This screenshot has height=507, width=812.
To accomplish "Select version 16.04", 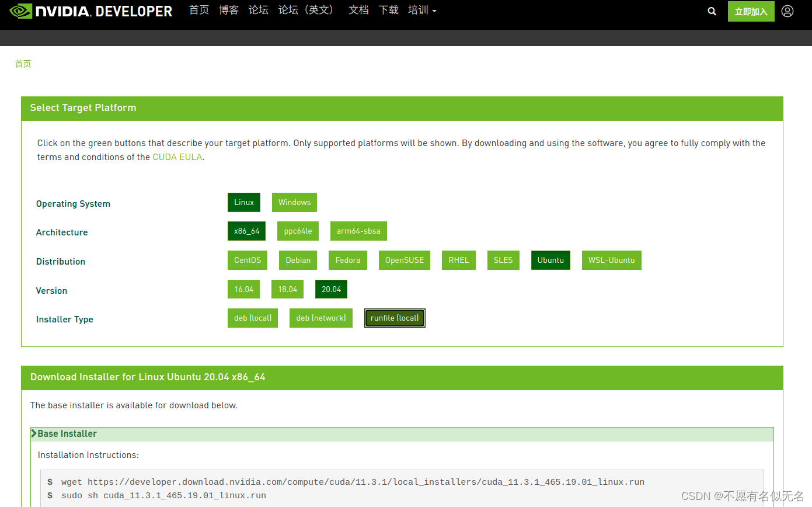I will point(244,290).
